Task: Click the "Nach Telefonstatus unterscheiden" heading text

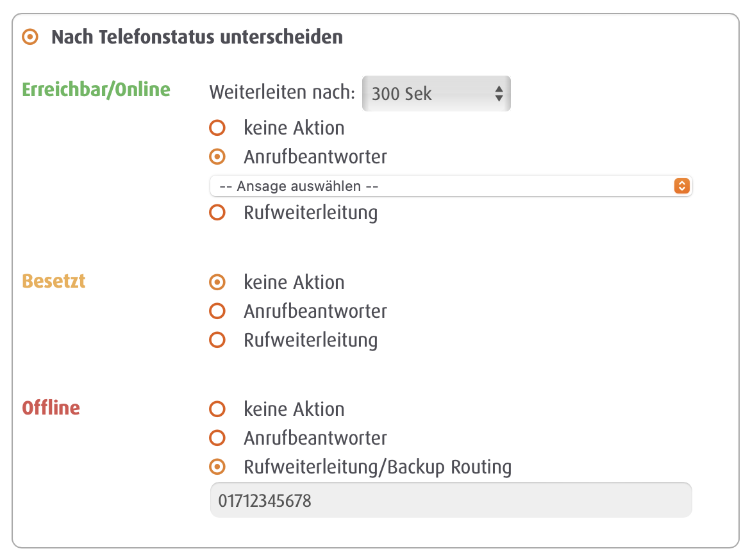Action: click(197, 37)
